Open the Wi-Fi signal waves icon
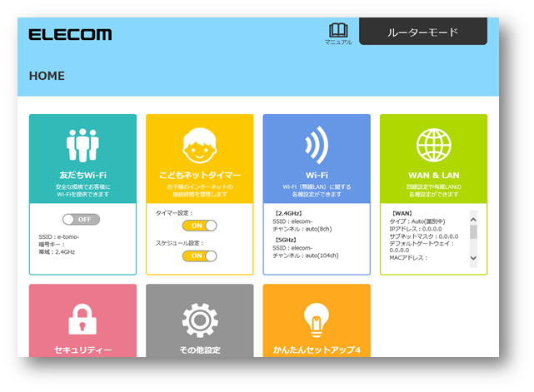534x392 pixels. 317,146
